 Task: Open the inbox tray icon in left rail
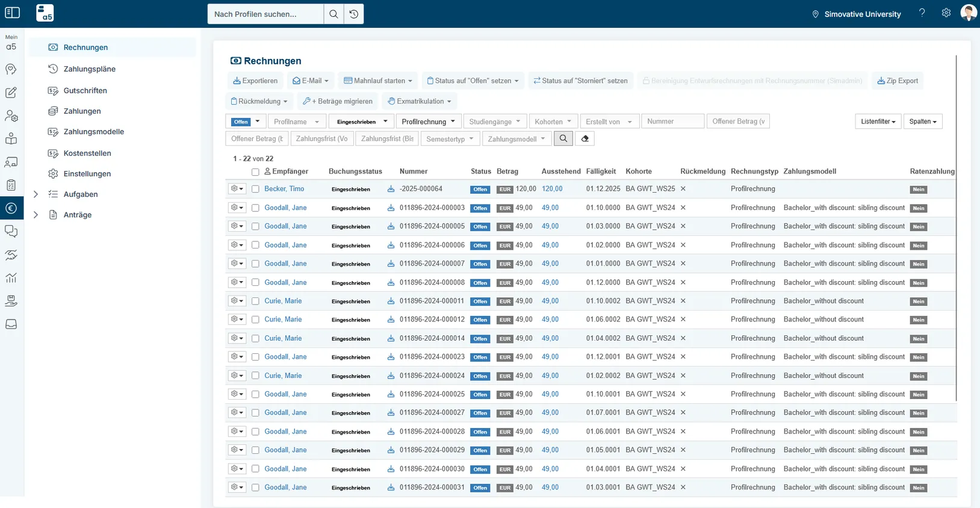click(11, 324)
